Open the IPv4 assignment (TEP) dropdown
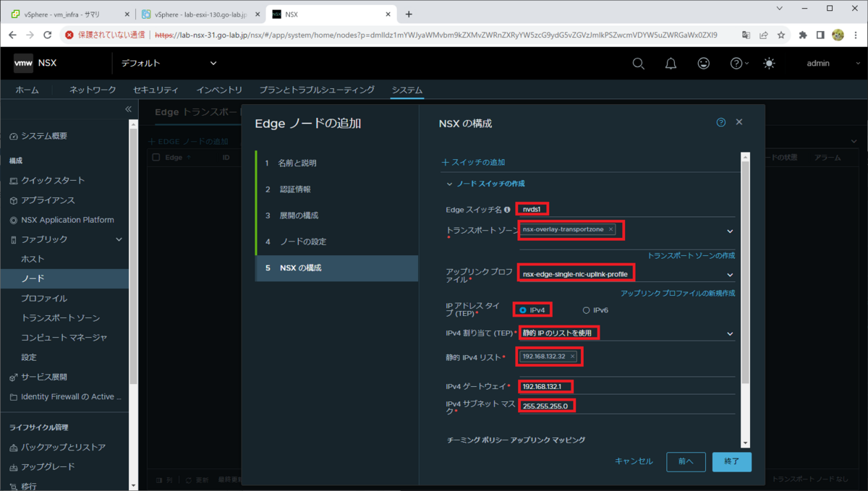 730,333
